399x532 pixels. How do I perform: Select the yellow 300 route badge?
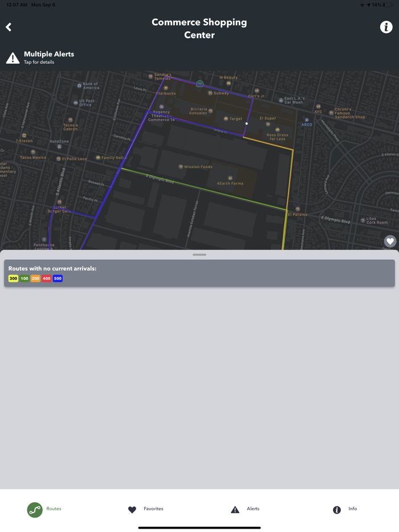coord(13,279)
